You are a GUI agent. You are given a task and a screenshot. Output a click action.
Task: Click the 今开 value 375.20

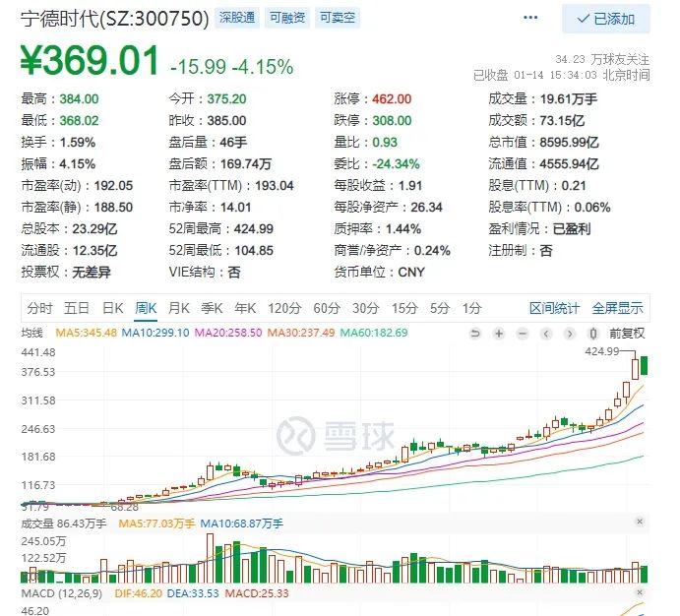pyautogui.click(x=226, y=98)
